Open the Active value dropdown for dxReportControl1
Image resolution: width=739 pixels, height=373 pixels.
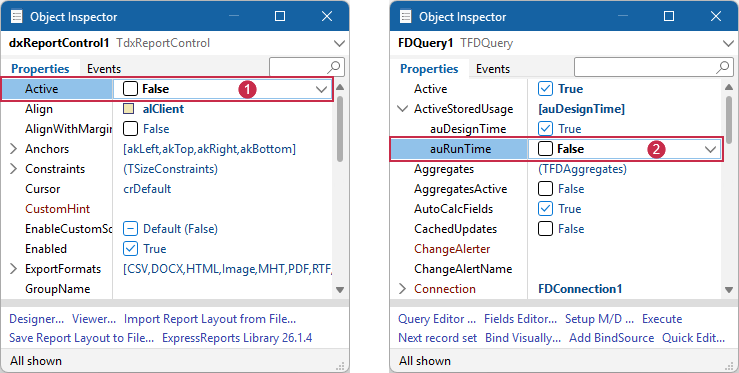321,89
